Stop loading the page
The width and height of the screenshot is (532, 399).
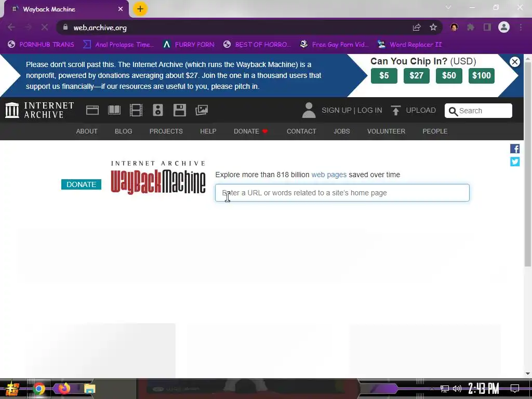[x=45, y=28]
